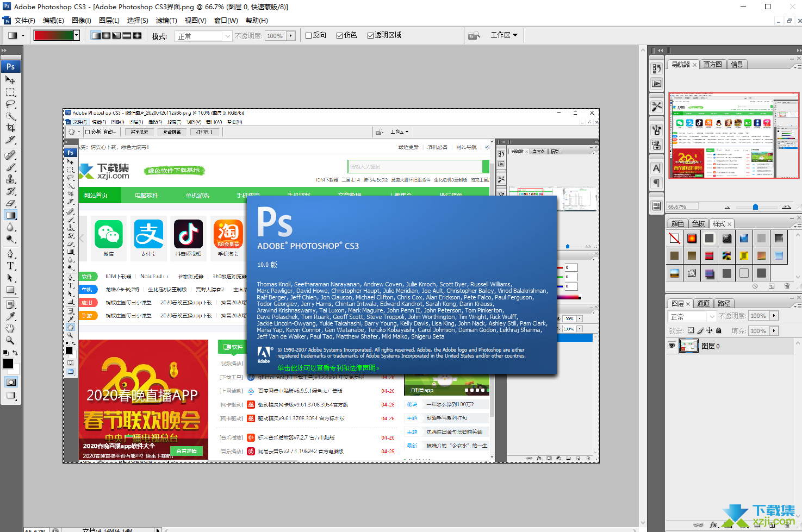
Task: Open the 滤镜(T) menu
Action: 166,20
